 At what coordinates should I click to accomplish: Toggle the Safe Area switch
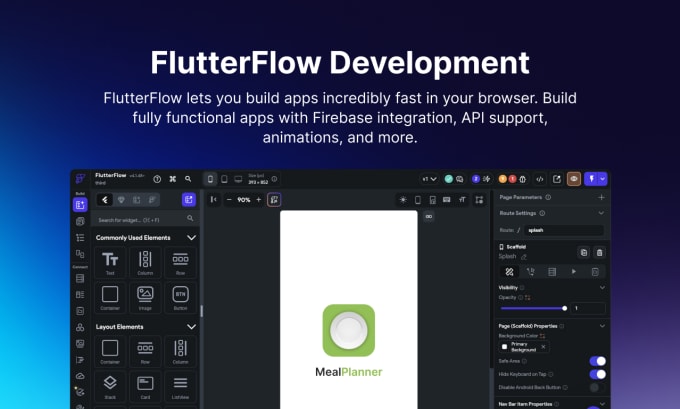(598, 361)
